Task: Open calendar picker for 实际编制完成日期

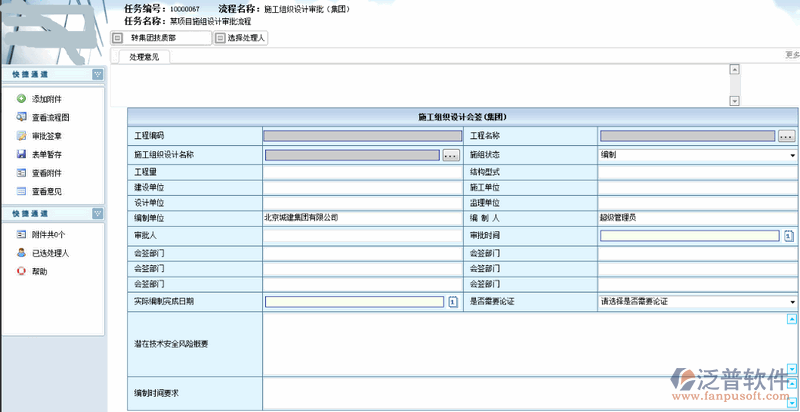Action: (452, 301)
